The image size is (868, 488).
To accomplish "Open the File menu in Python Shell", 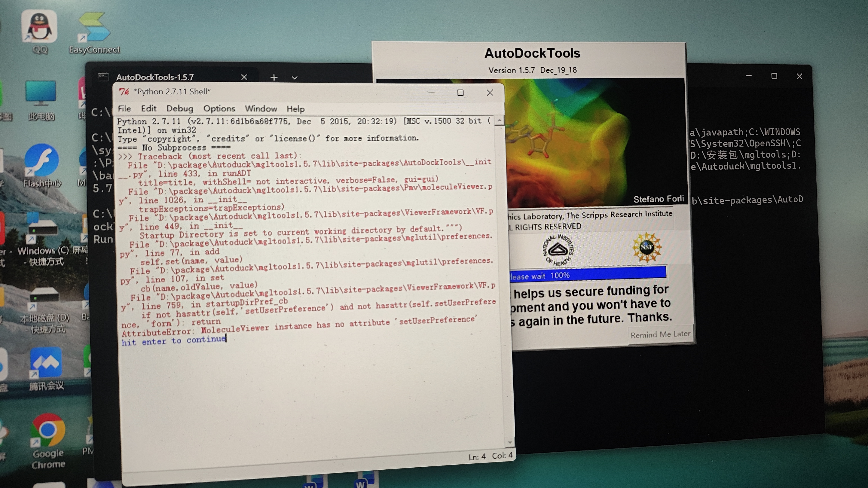I will 124,108.
